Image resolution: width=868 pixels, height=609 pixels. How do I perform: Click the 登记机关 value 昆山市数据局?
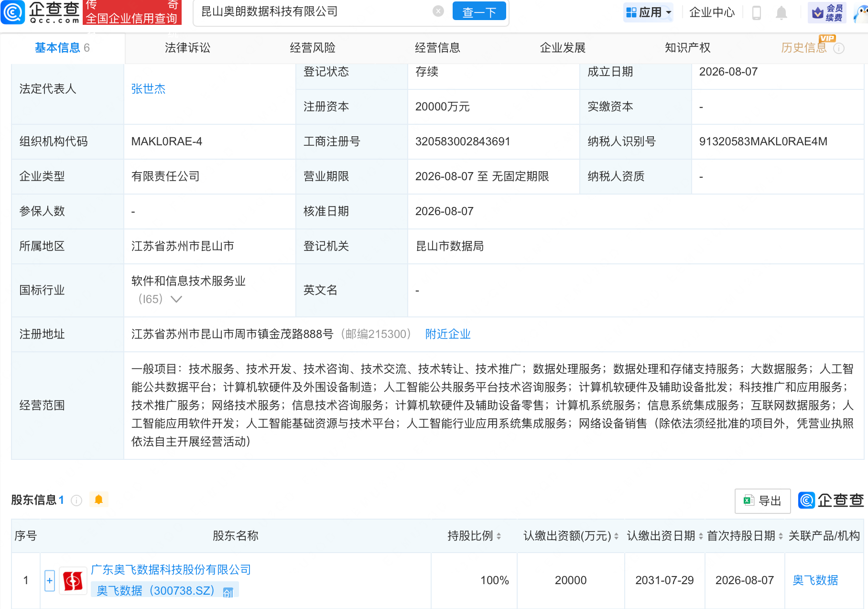tap(450, 246)
